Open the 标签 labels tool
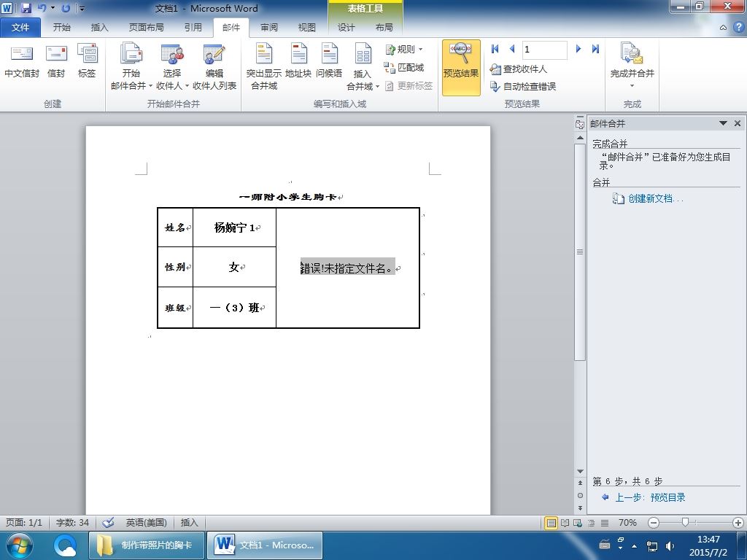Viewport: 747px width, 560px height. click(x=88, y=60)
